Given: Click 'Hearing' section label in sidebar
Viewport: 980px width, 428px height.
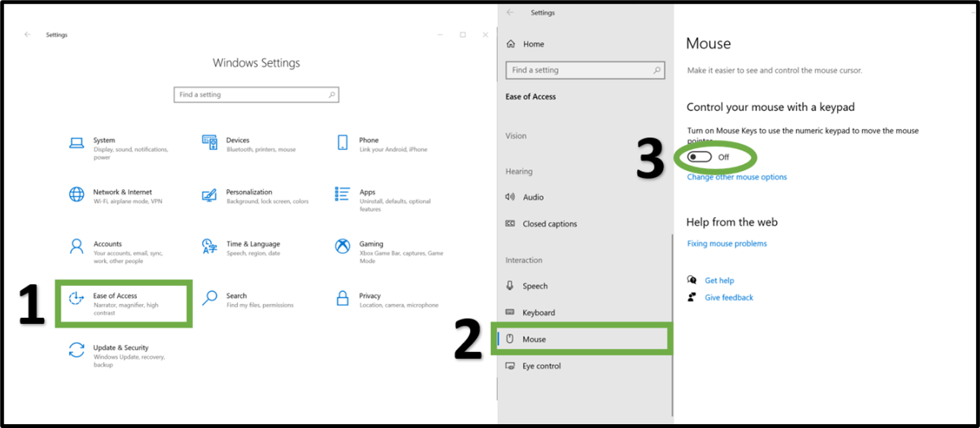Looking at the screenshot, I should coord(519,171).
